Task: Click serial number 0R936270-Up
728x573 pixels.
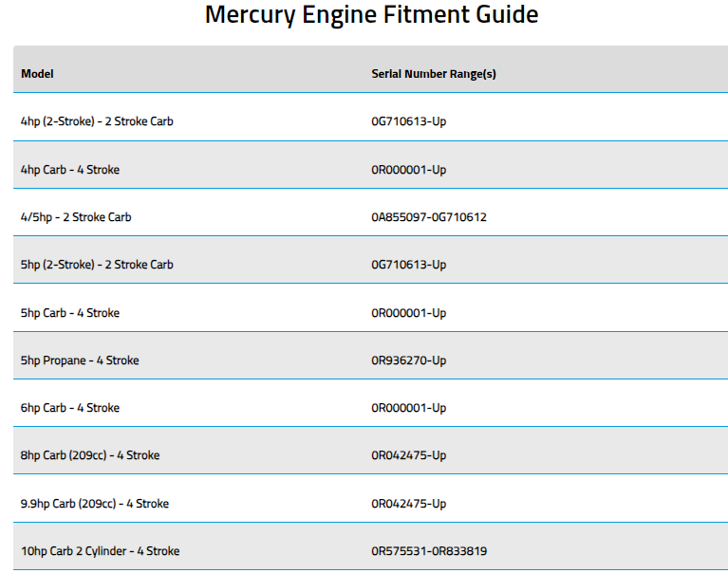Action: 408,360
